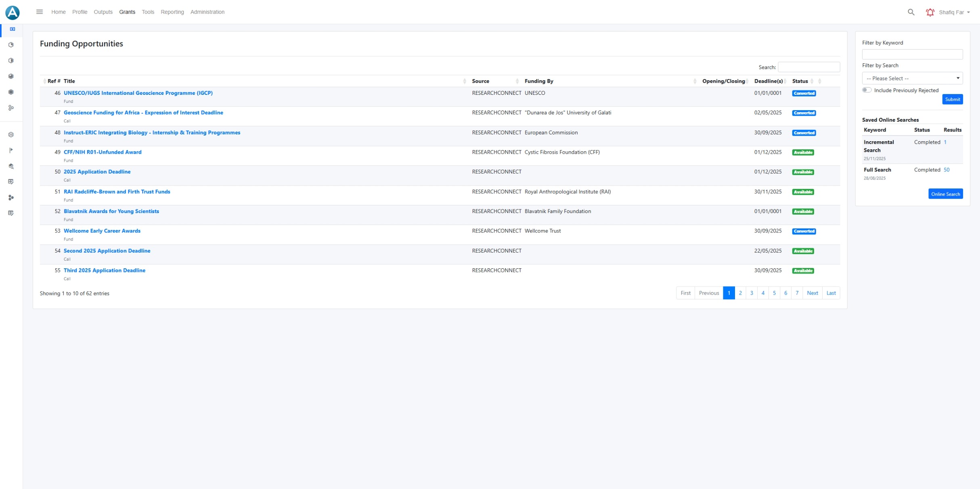This screenshot has height=489, width=980.
Task: Open the global search magnifier icon
Action: [x=911, y=12]
